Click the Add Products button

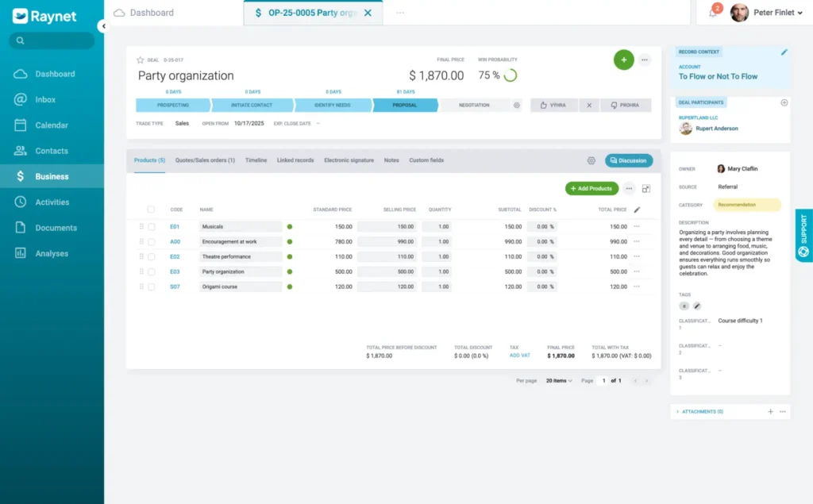pyautogui.click(x=591, y=189)
